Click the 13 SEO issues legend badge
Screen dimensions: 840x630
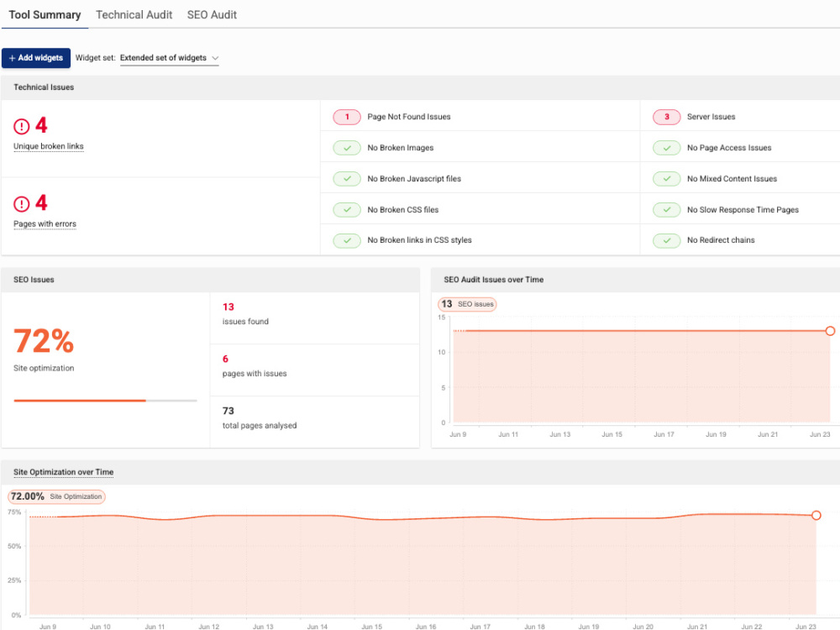pos(467,304)
